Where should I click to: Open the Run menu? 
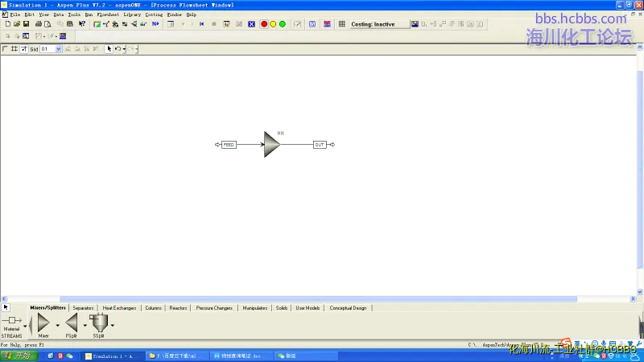point(89,14)
